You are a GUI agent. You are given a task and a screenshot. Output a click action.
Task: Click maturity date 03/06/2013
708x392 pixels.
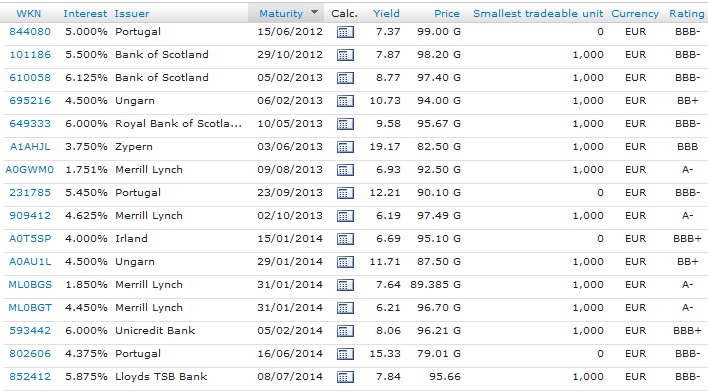point(290,147)
